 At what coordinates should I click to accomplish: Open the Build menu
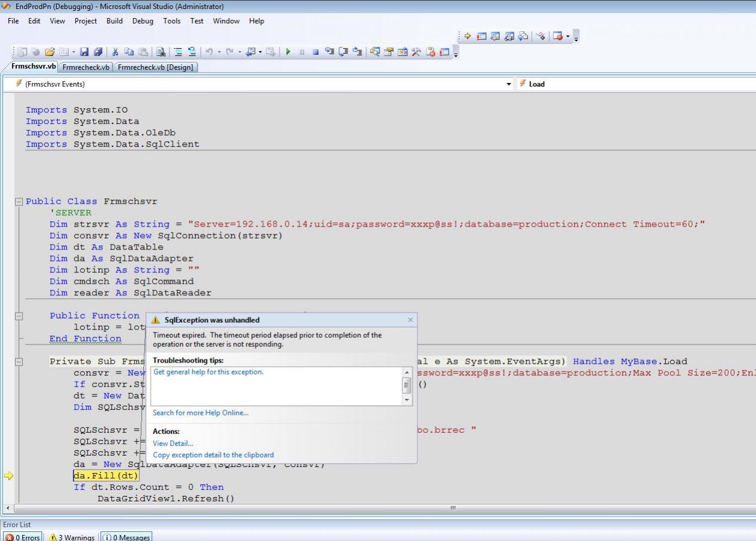point(114,20)
